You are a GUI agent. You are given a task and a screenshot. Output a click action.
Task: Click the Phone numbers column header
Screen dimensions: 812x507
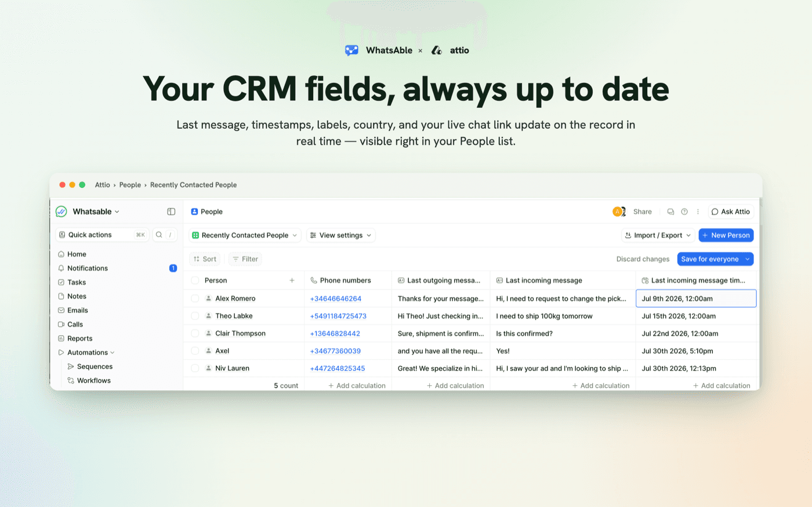pyautogui.click(x=348, y=280)
